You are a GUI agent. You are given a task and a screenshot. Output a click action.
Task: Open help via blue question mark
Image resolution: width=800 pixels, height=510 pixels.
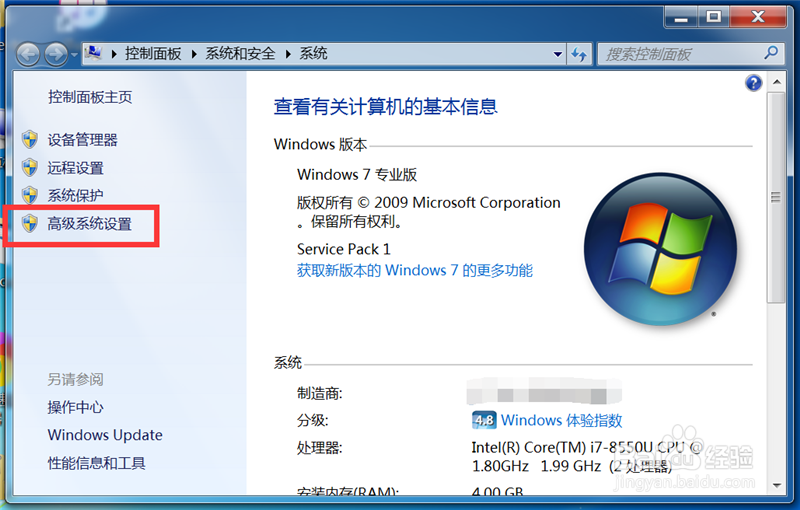[x=753, y=83]
